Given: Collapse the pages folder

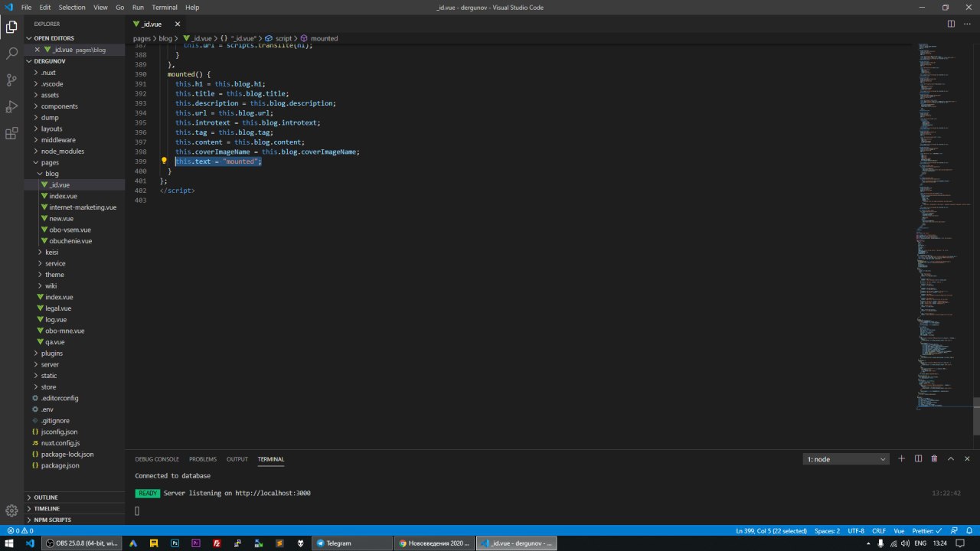Looking at the screenshot, I should point(74,162).
